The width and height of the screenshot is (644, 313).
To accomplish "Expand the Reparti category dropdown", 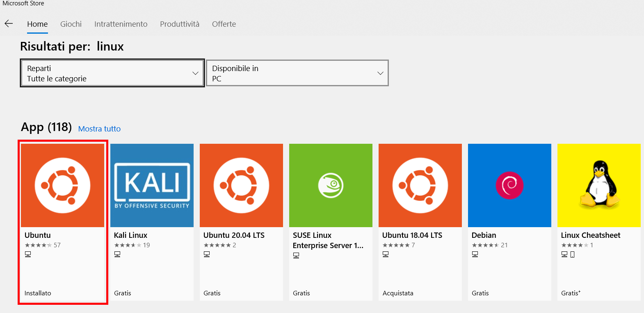I will point(112,73).
